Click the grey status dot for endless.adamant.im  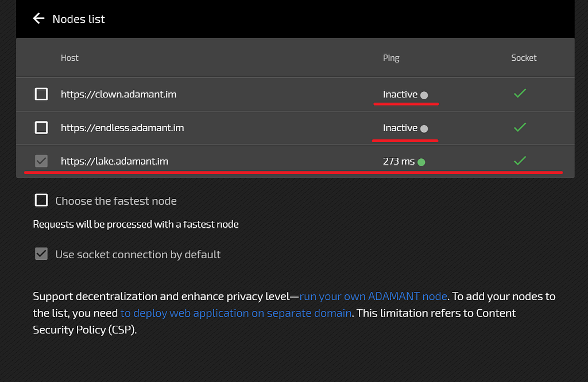tap(424, 129)
